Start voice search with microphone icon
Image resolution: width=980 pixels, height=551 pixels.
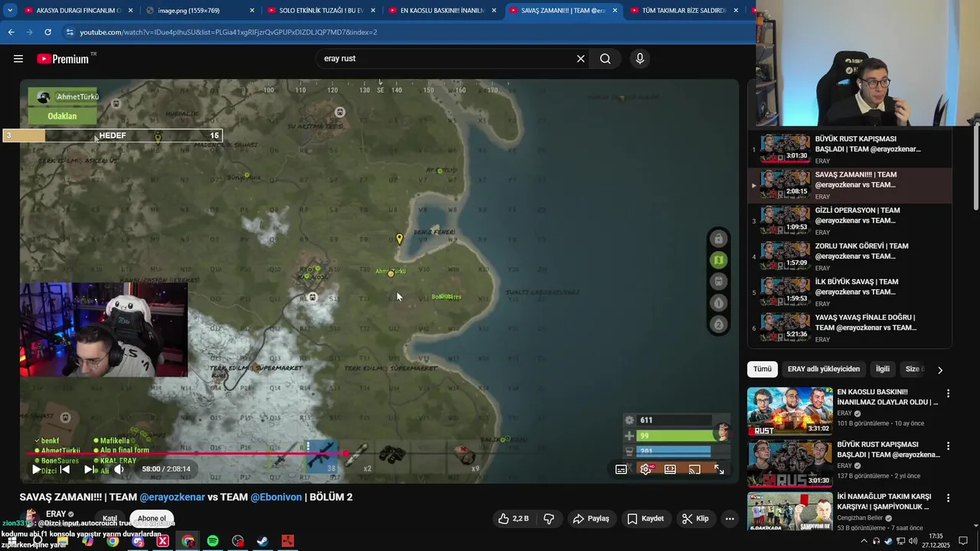640,59
